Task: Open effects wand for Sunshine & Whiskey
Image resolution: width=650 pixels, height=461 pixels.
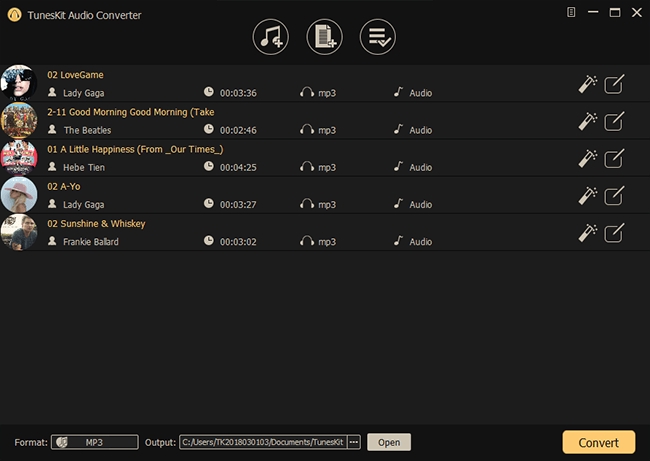Action: (588, 233)
